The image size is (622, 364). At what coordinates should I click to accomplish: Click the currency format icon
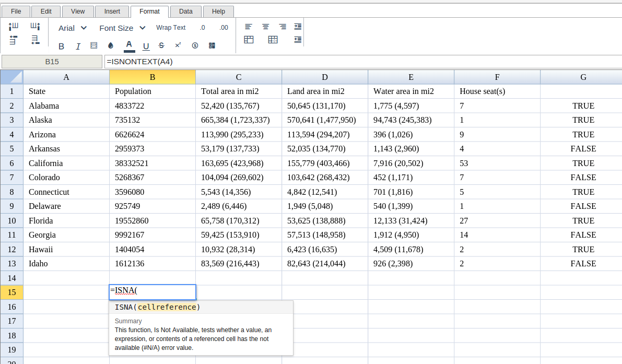(x=195, y=45)
